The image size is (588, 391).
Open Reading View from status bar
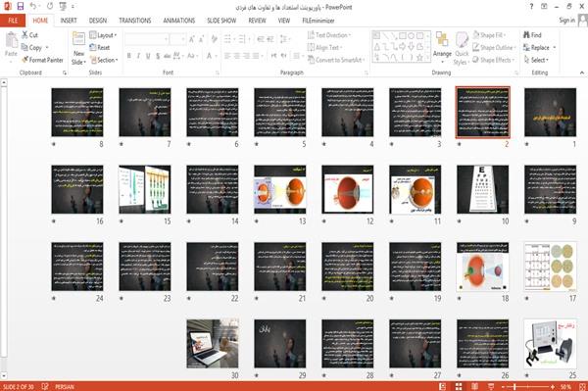pos(474,386)
